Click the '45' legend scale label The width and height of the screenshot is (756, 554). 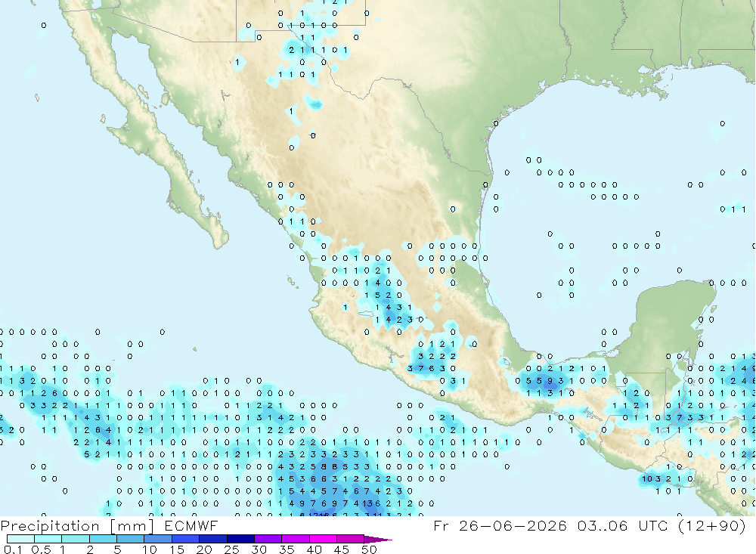342,549
